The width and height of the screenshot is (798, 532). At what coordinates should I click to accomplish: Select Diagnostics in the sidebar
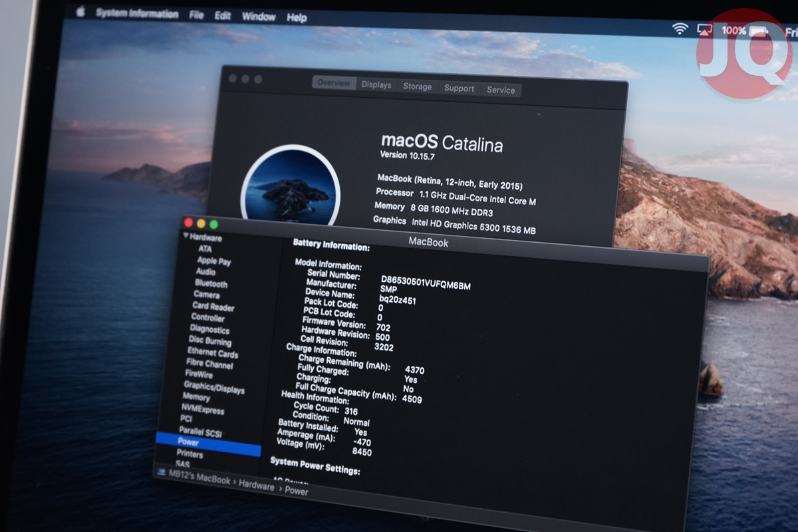[x=209, y=329]
